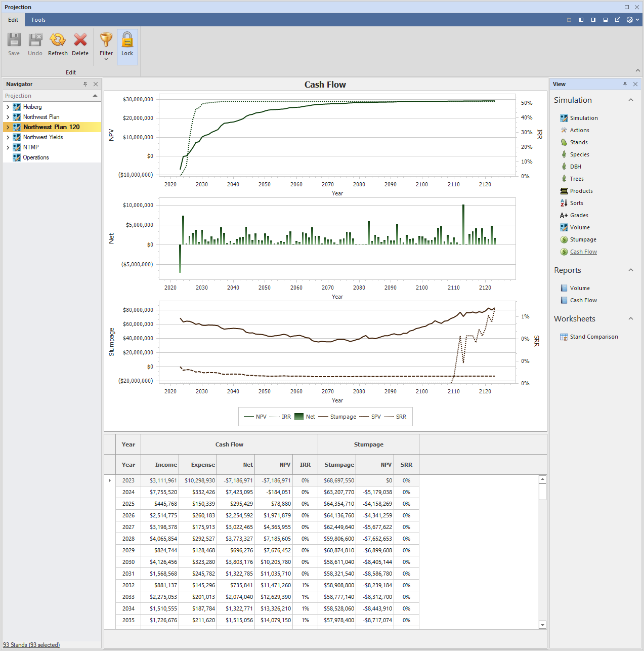
Task: Click the NPV legend entry
Action: pos(255,417)
